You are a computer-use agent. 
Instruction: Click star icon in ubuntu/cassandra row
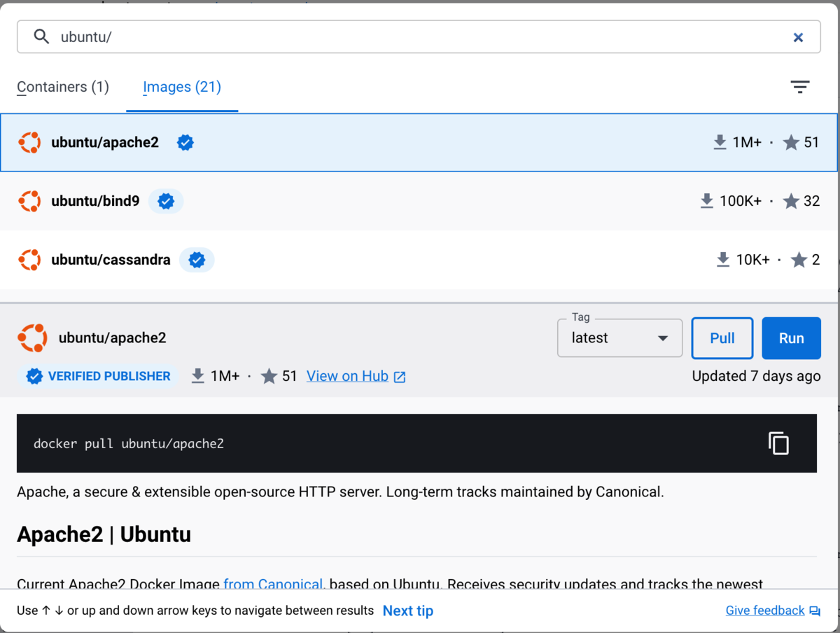point(799,260)
